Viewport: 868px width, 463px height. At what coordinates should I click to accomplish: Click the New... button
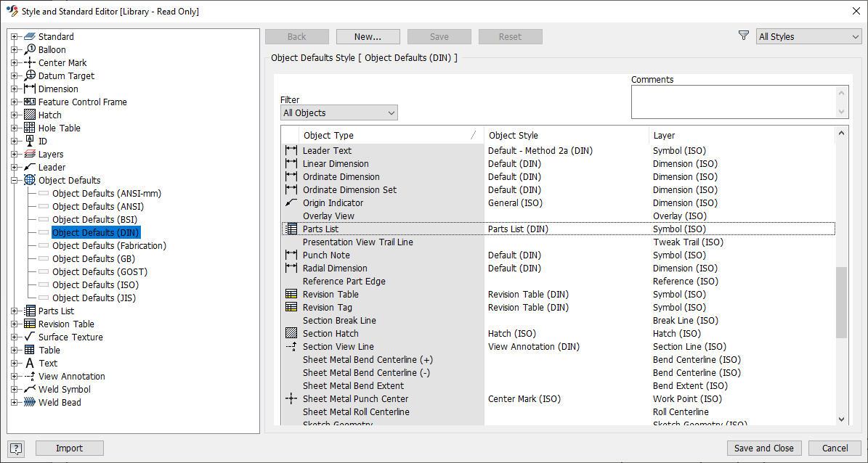368,36
